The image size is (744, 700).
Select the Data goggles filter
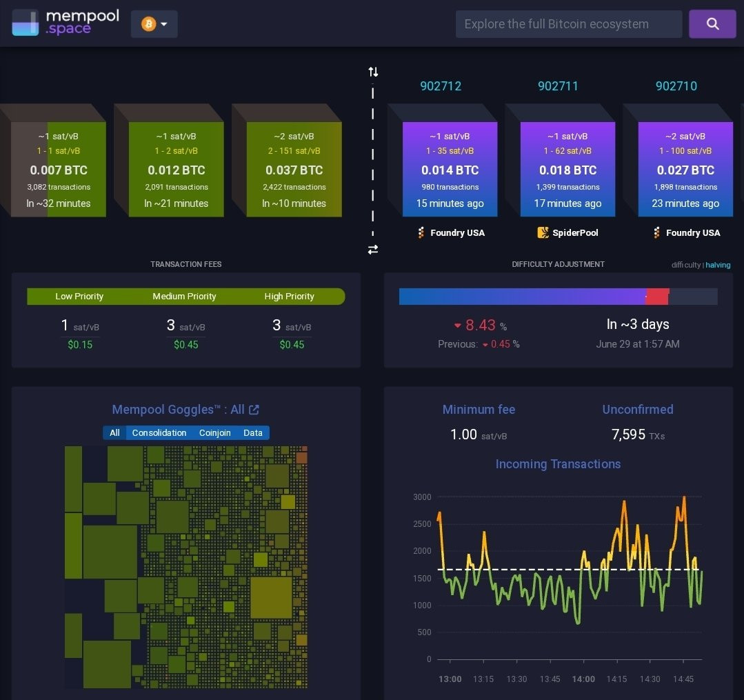point(253,433)
